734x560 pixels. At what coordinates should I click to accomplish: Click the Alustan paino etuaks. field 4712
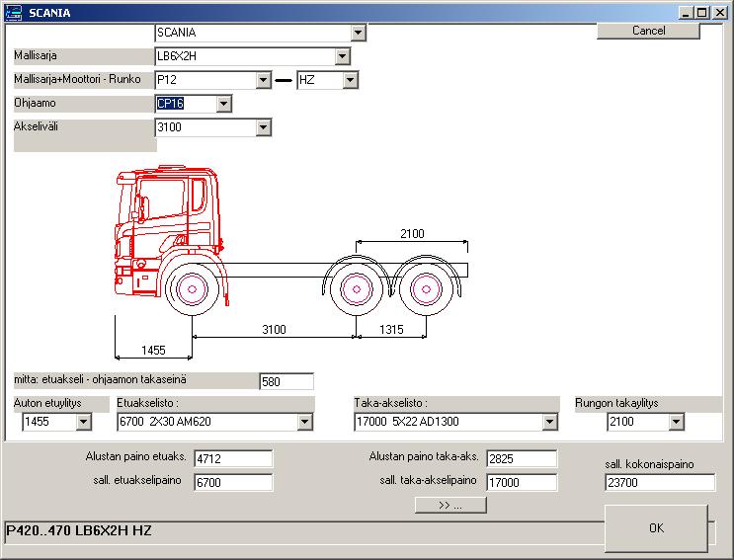point(233,459)
